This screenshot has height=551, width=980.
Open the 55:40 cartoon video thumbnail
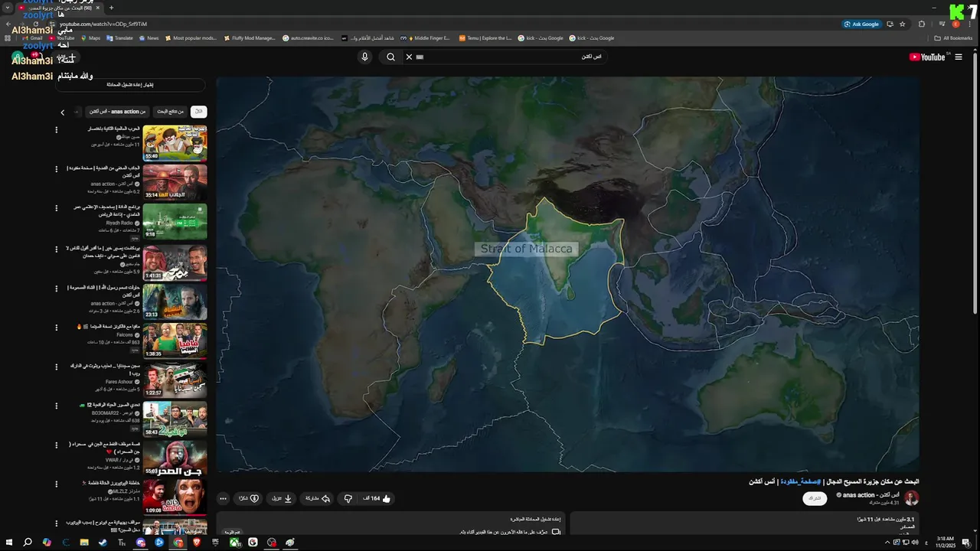pyautogui.click(x=175, y=143)
